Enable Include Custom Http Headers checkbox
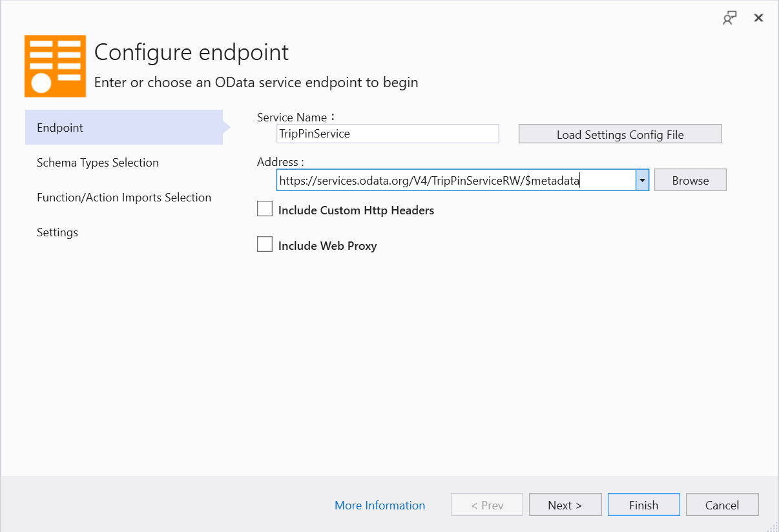Screen dimensions: 779x532 click(x=265, y=209)
